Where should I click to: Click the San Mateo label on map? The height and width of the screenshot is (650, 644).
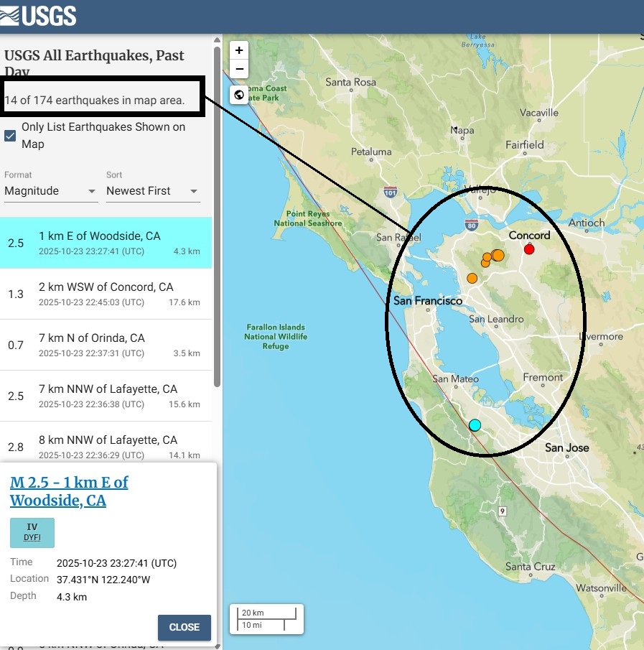tap(455, 379)
